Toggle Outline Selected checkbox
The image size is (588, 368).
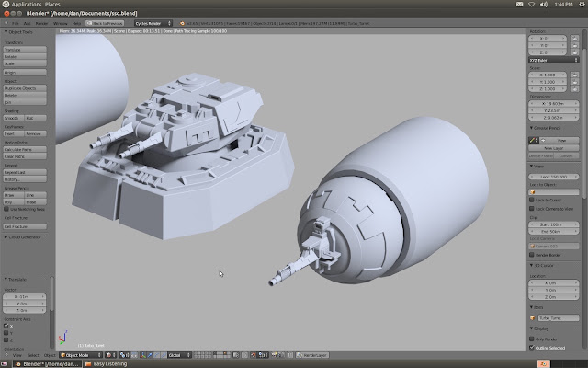pyautogui.click(x=531, y=348)
